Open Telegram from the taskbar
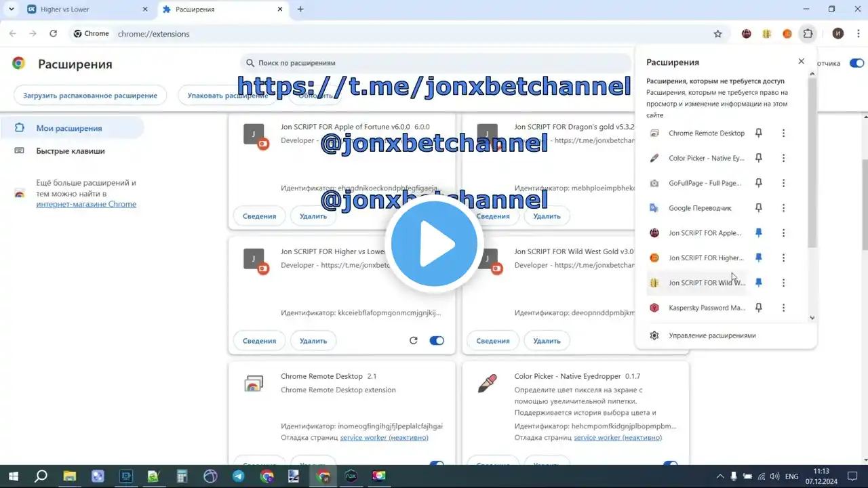The height and width of the screenshot is (488, 868). point(238,476)
